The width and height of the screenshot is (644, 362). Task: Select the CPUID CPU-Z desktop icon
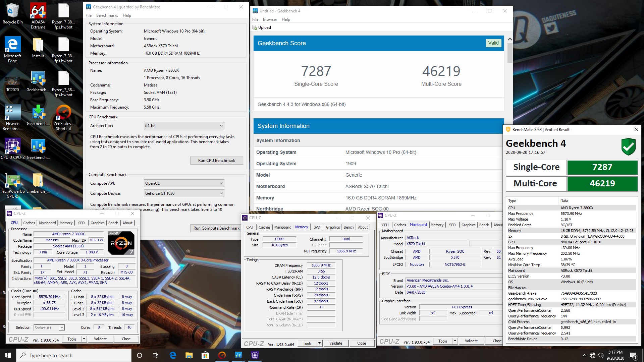pyautogui.click(x=12, y=148)
